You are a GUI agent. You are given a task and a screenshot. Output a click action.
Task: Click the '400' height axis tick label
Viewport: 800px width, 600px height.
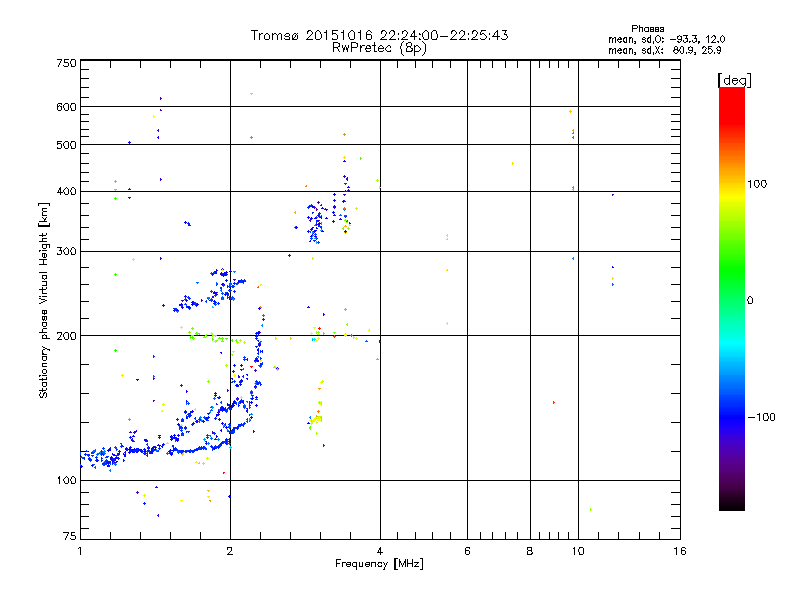(x=67, y=192)
